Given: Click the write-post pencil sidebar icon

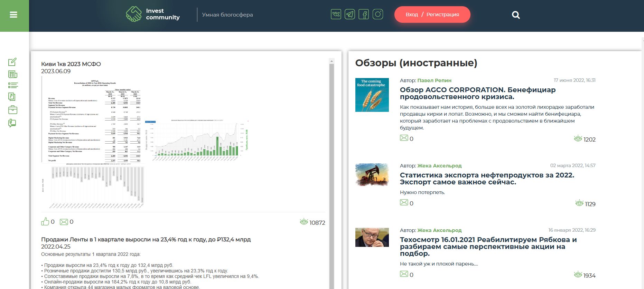Looking at the screenshot, I should click(x=12, y=62).
